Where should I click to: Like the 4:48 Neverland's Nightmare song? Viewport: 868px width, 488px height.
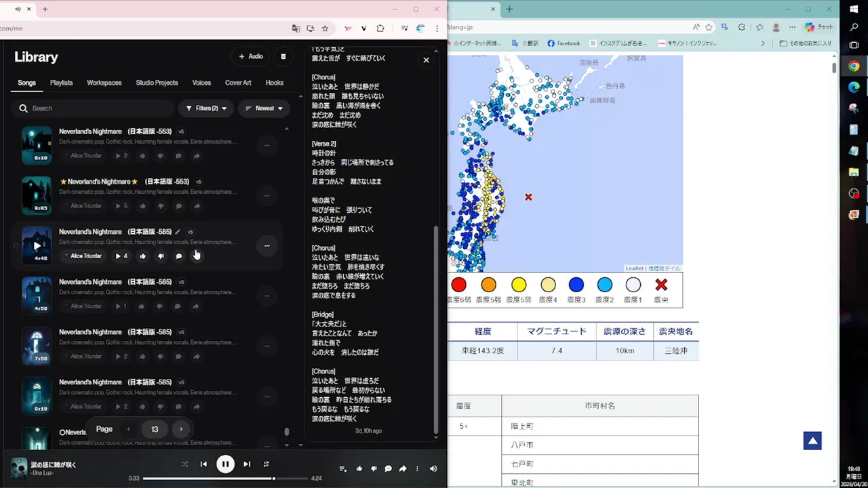pos(142,256)
